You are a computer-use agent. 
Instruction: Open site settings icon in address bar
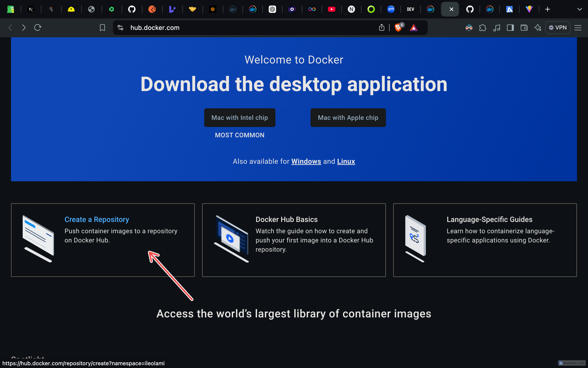pos(120,28)
